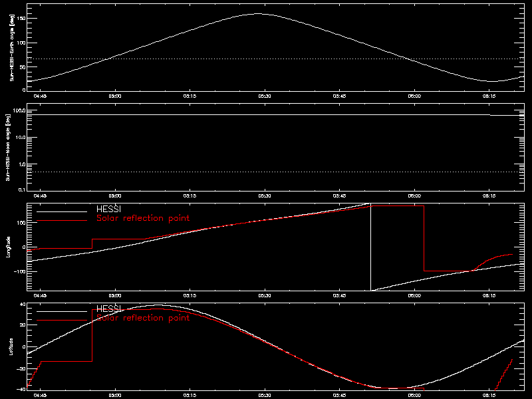Click the '-100' tick on Longitude plot

tap(19, 271)
